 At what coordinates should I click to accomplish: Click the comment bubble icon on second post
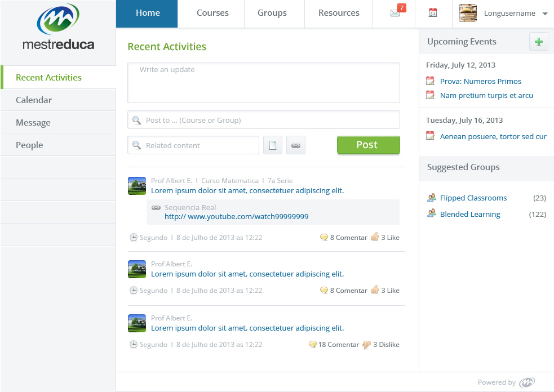[x=323, y=290]
